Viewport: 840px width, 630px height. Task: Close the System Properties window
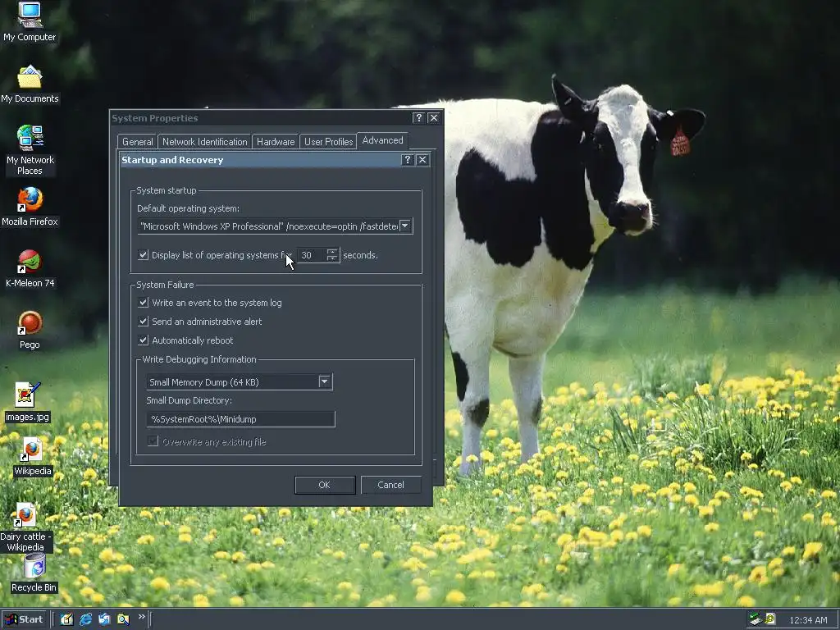pyautogui.click(x=433, y=118)
